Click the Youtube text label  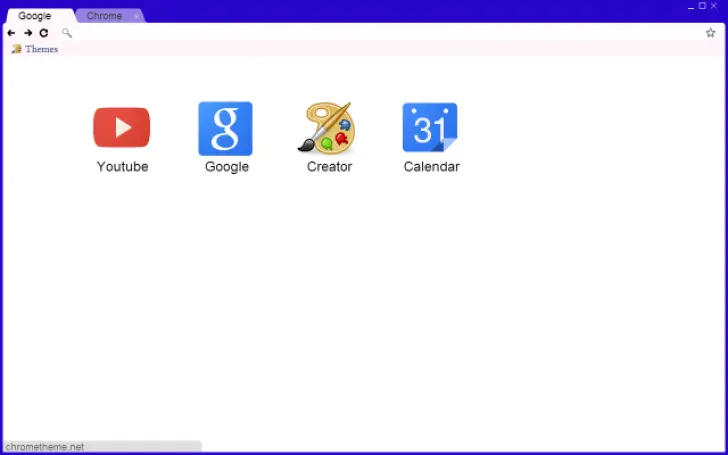pos(122,167)
